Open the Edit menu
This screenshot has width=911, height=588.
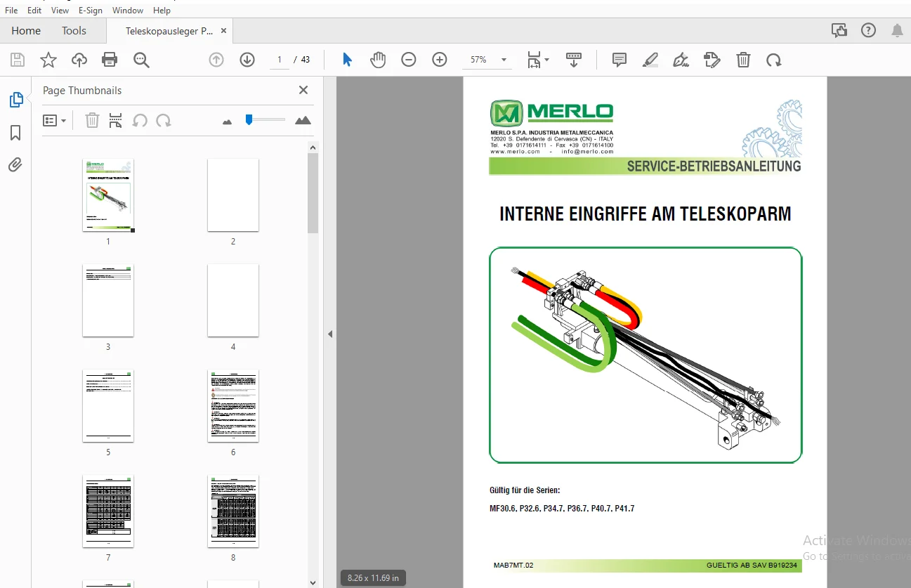point(34,11)
